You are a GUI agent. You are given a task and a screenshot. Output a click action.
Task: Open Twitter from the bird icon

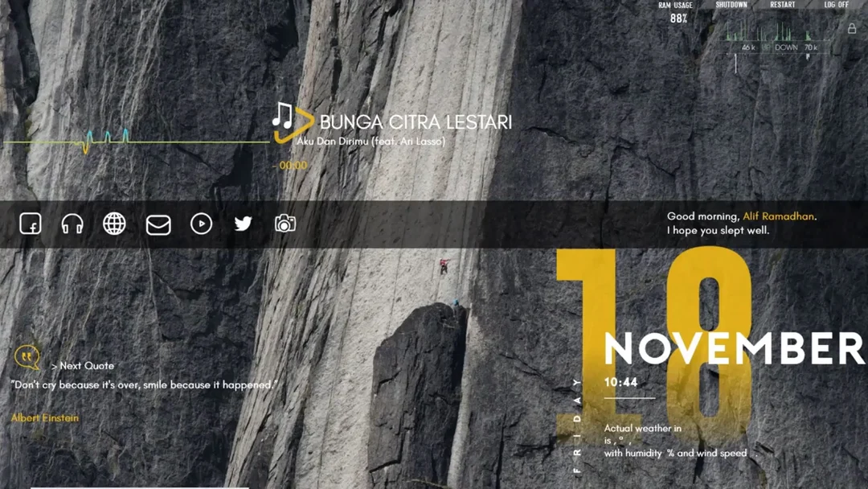pos(244,224)
